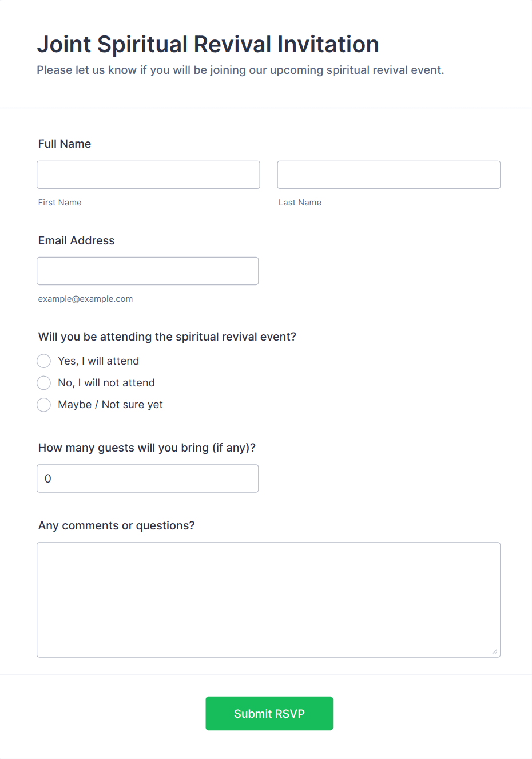Click the First Name input field

click(148, 175)
